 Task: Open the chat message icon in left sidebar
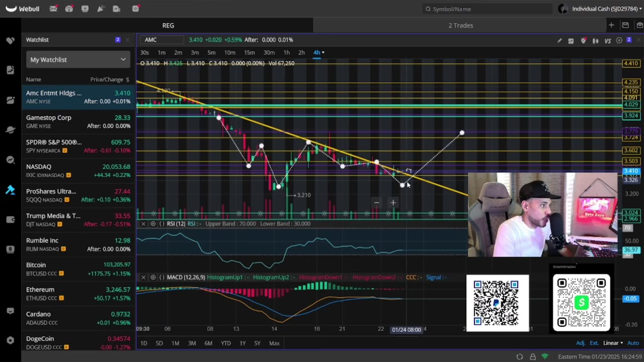tap(10, 311)
